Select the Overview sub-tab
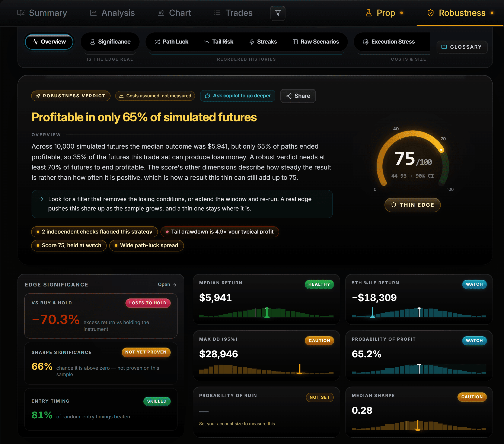The height and width of the screenshot is (444, 504). pyautogui.click(x=49, y=42)
